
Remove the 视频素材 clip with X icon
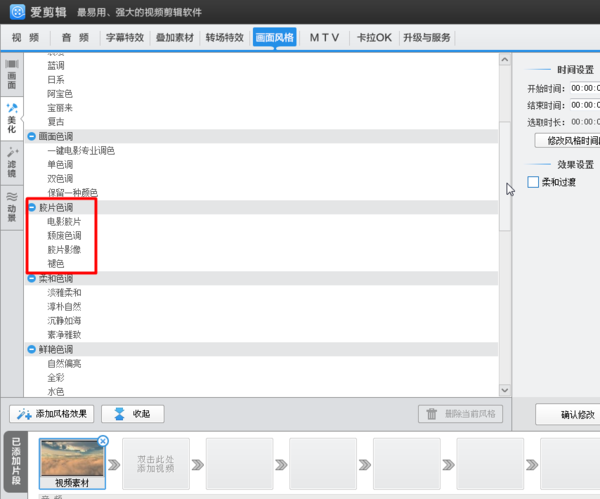pyautogui.click(x=103, y=441)
